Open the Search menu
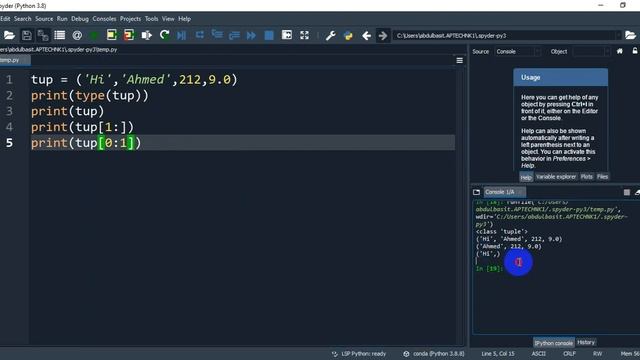The height and width of the screenshot is (360, 640). tap(22, 19)
